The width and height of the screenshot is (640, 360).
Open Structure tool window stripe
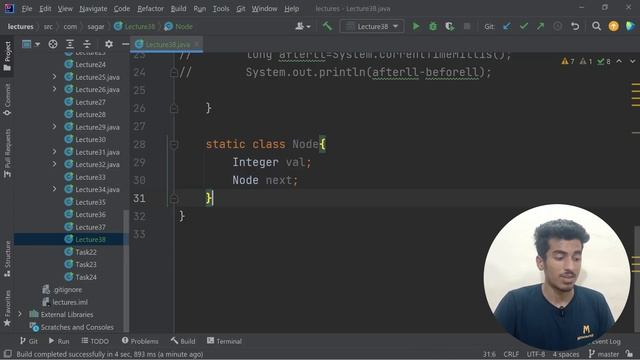(7, 259)
